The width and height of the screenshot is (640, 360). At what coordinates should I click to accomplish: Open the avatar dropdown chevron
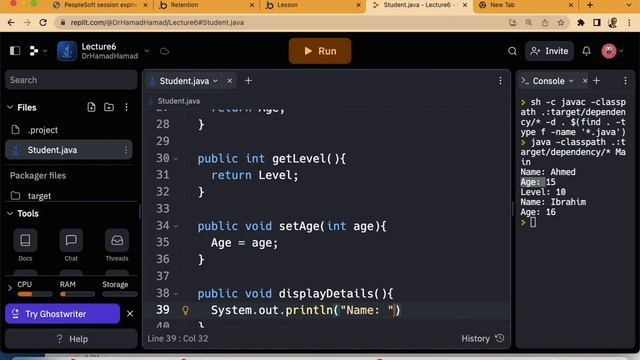click(621, 51)
